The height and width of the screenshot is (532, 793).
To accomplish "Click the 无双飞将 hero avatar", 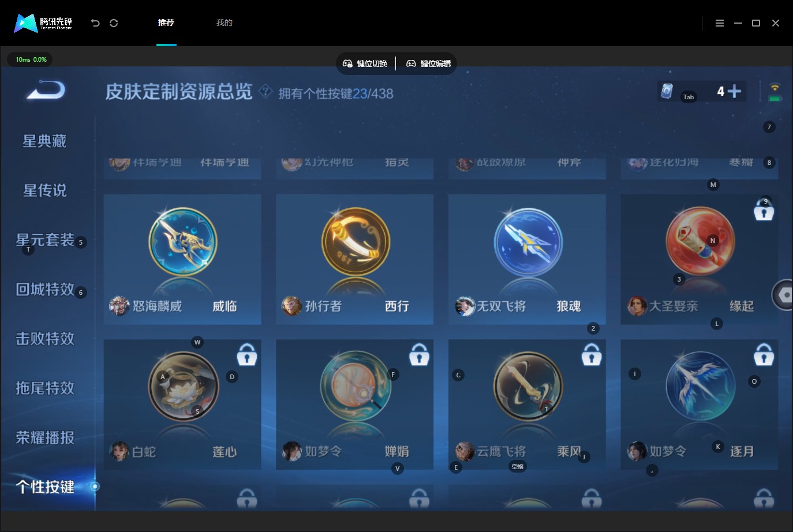I will (x=464, y=306).
